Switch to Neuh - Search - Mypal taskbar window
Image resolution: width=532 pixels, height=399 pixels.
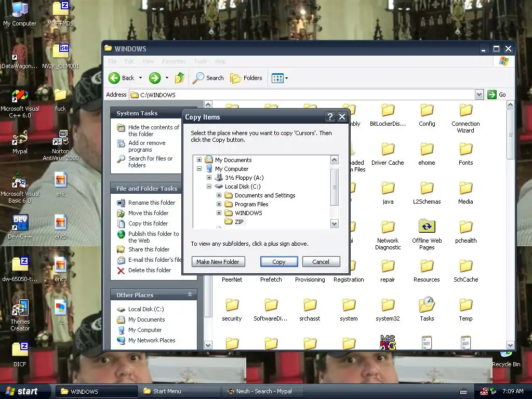click(262, 391)
